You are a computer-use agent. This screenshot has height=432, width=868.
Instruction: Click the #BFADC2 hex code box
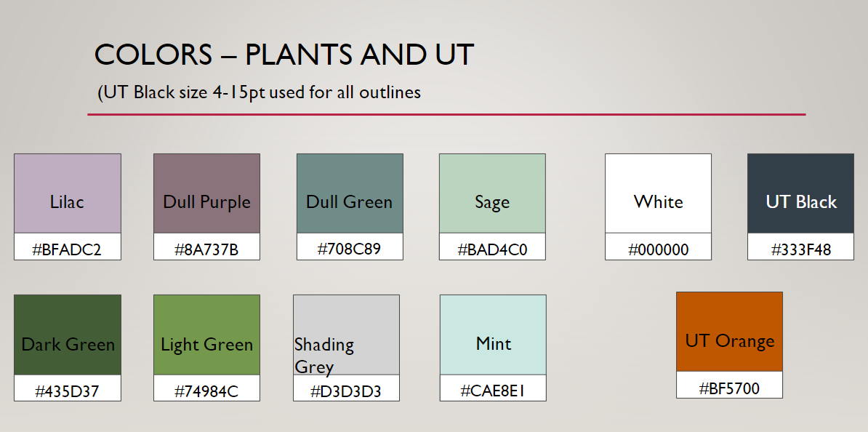click(x=68, y=247)
